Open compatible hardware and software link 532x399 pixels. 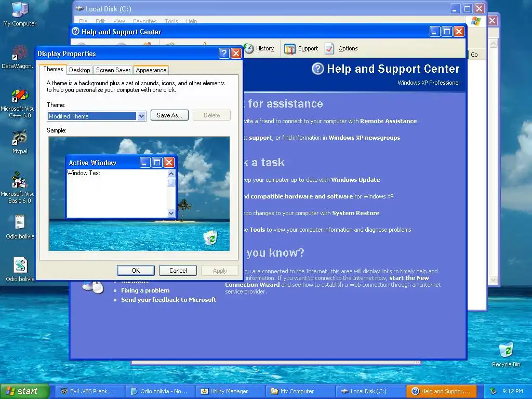pyautogui.click(x=302, y=196)
